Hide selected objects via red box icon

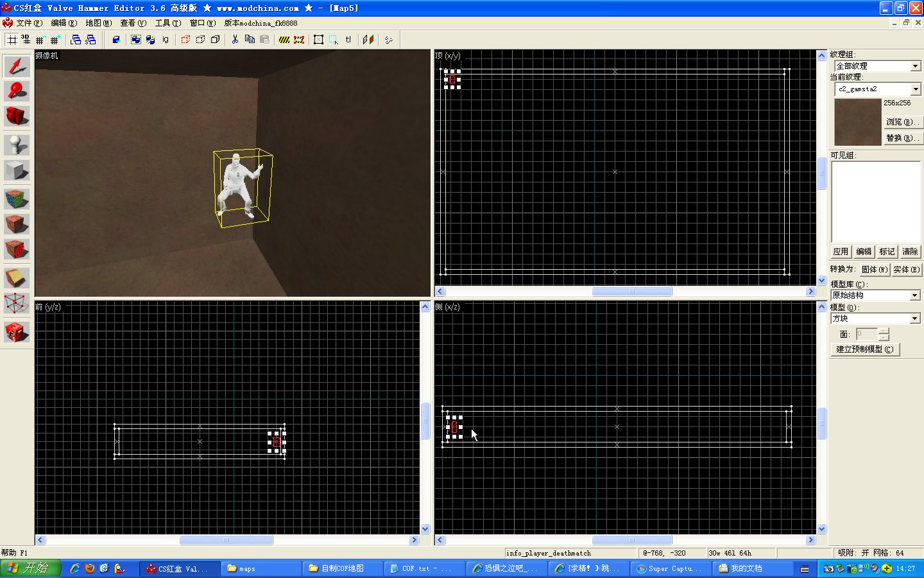click(185, 40)
